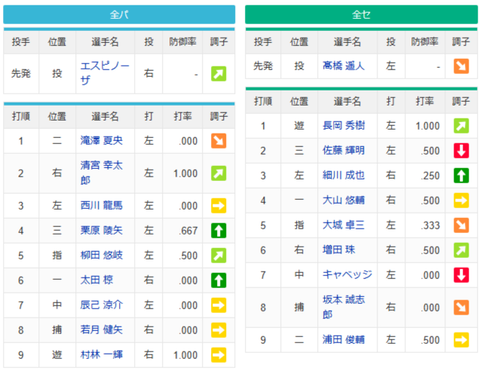Click the condition arrow icon for エスピノーザ

click(x=219, y=74)
